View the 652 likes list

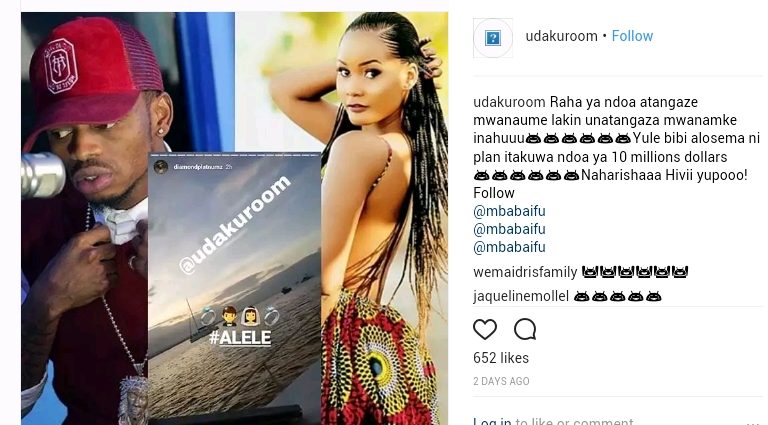pyautogui.click(x=501, y=358)
